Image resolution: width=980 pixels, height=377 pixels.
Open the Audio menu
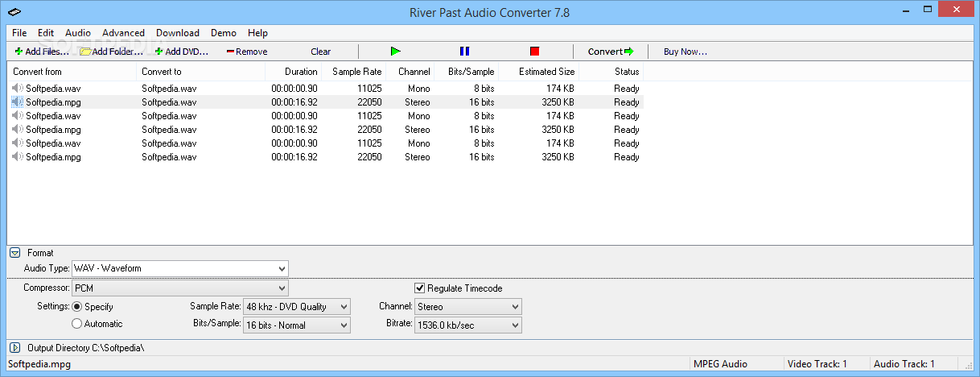tap(78, 33)
